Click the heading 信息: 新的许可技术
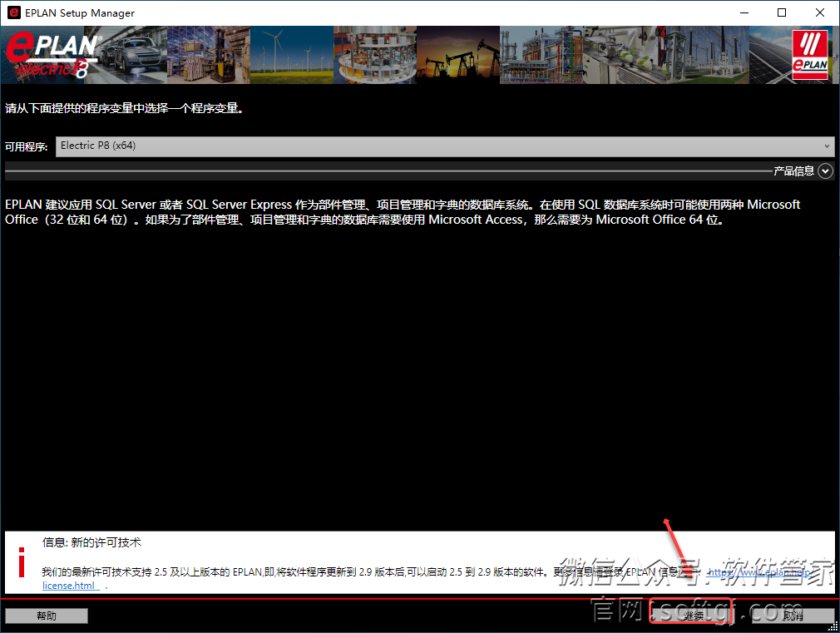 (91, 542)
